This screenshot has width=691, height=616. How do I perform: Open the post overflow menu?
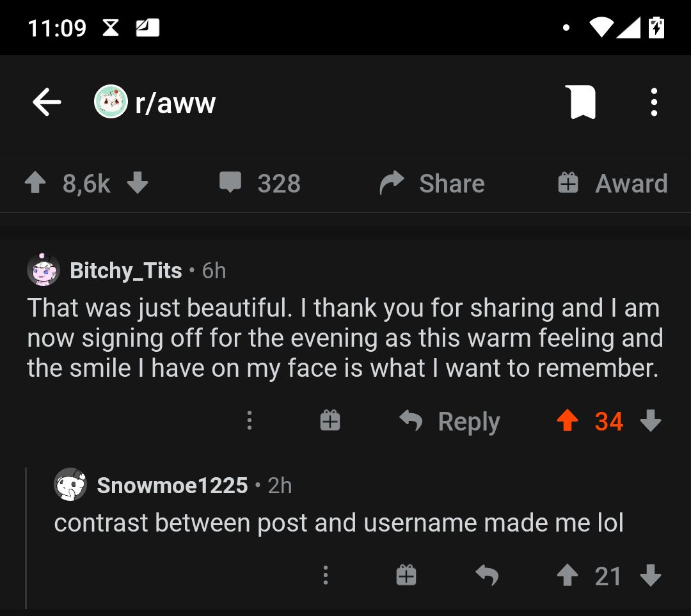coord(653,102)
